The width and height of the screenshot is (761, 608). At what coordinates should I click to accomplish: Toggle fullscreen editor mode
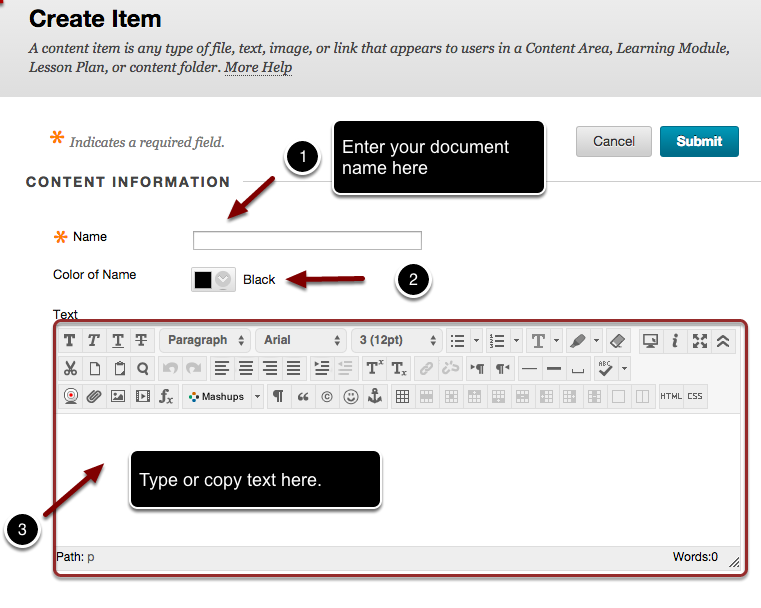699,341
